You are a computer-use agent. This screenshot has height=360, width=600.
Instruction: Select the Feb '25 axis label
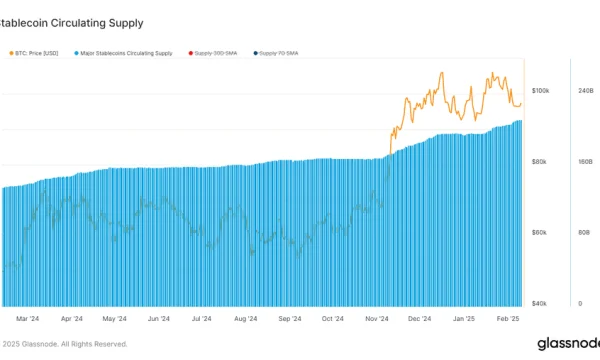point(508,319)
